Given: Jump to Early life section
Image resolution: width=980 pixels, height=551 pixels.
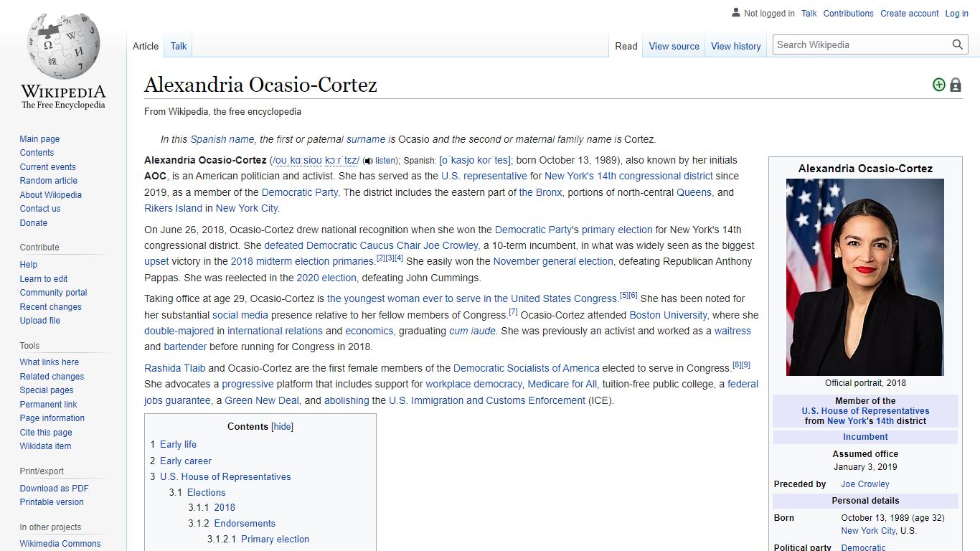Looking at the screenshot, I should [178, 445].
